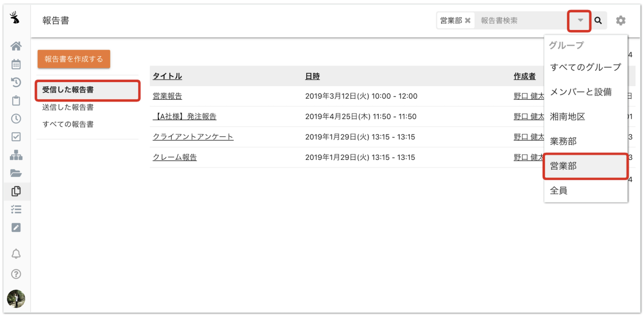This screenshot has height=316, width=644.
Task: Open the クライアントアンケート report link
Action: click(x=193, y=137)
